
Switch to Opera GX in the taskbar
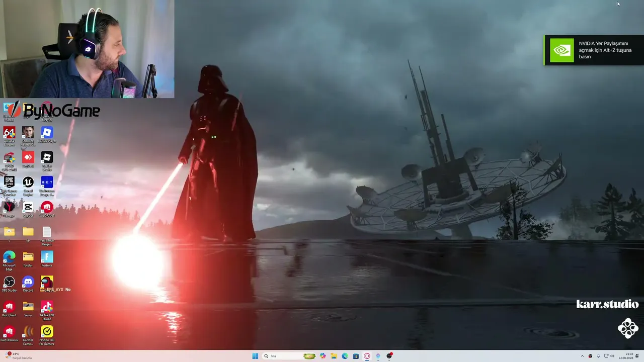(x=367, y=356)
